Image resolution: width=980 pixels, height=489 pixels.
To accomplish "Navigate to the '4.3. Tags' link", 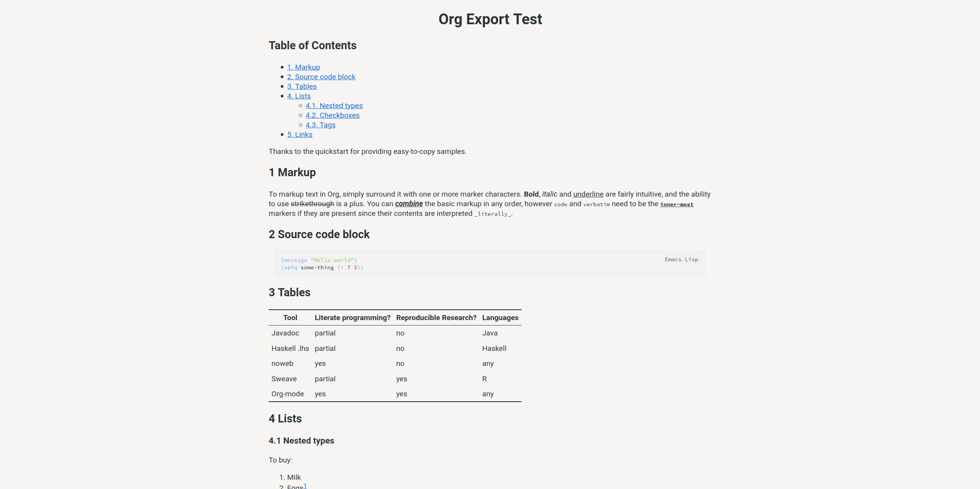I will (320, 125).
